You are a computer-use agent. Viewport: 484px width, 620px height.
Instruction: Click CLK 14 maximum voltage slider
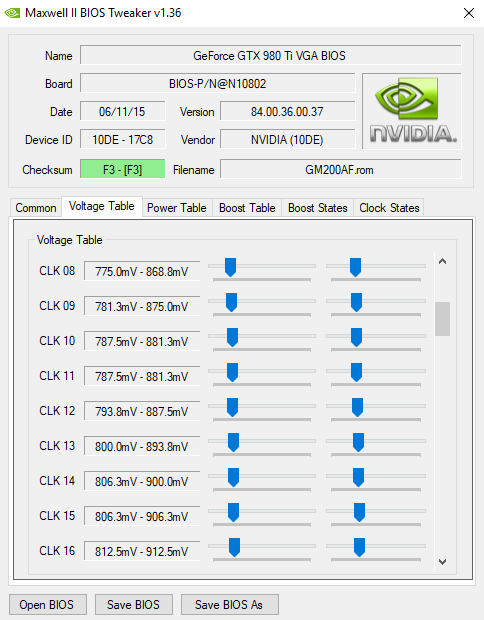click(376, 480)
